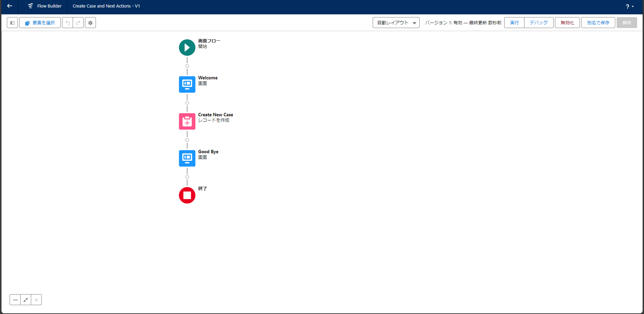Click the flow title Create Case and Next Actions - V1
Image resolution: width=644 pixels, height=314 pixels.
click(106, 6)
